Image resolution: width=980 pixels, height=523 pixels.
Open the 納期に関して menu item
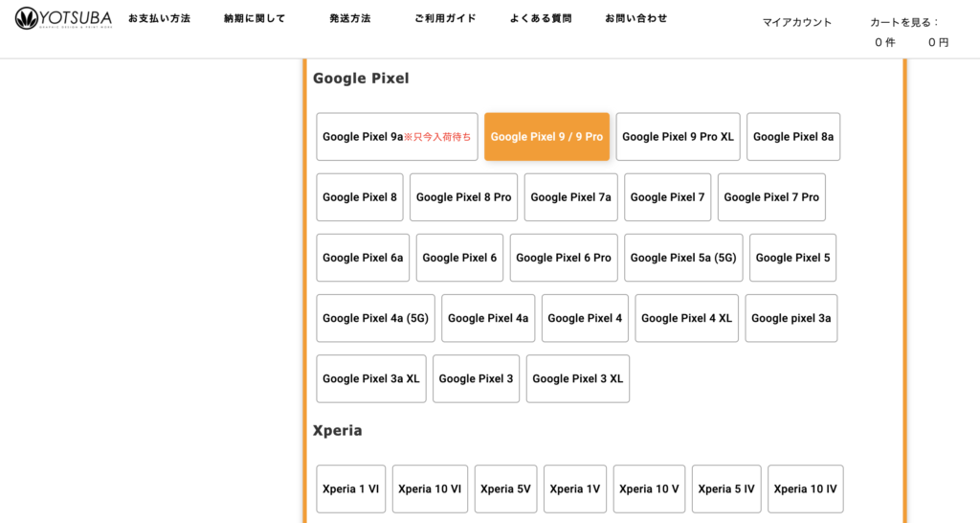[255, 19]
